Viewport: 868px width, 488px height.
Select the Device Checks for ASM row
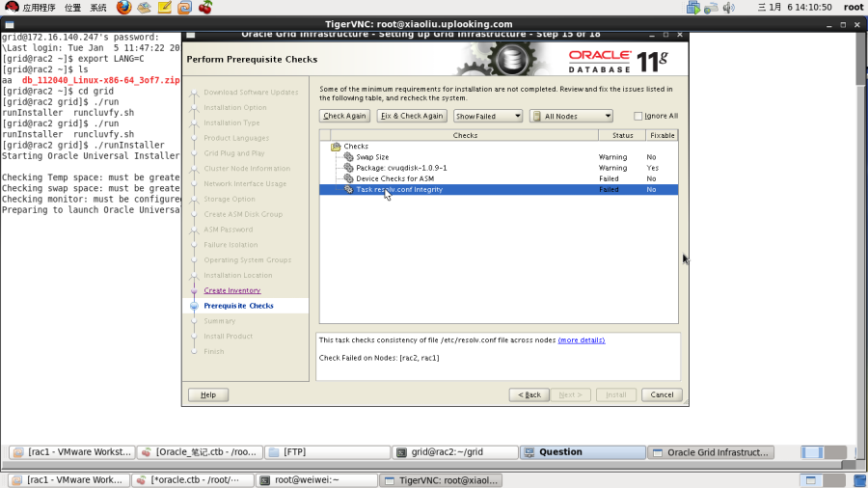499,178
